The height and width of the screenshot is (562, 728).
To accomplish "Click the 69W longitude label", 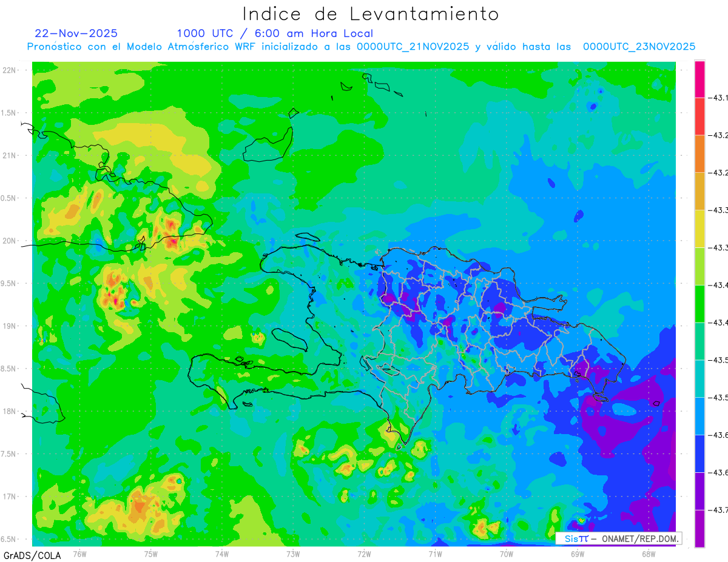I will click(578, 554).
